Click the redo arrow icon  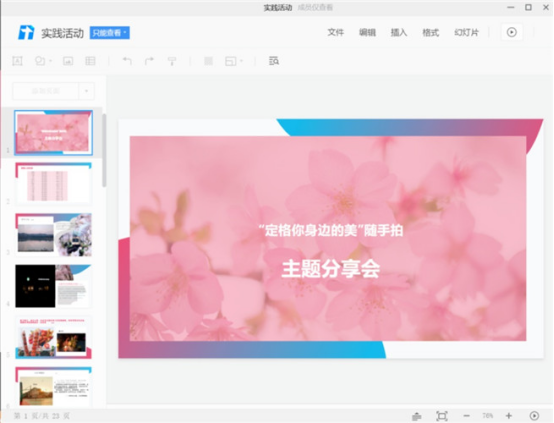click(149, 61)
